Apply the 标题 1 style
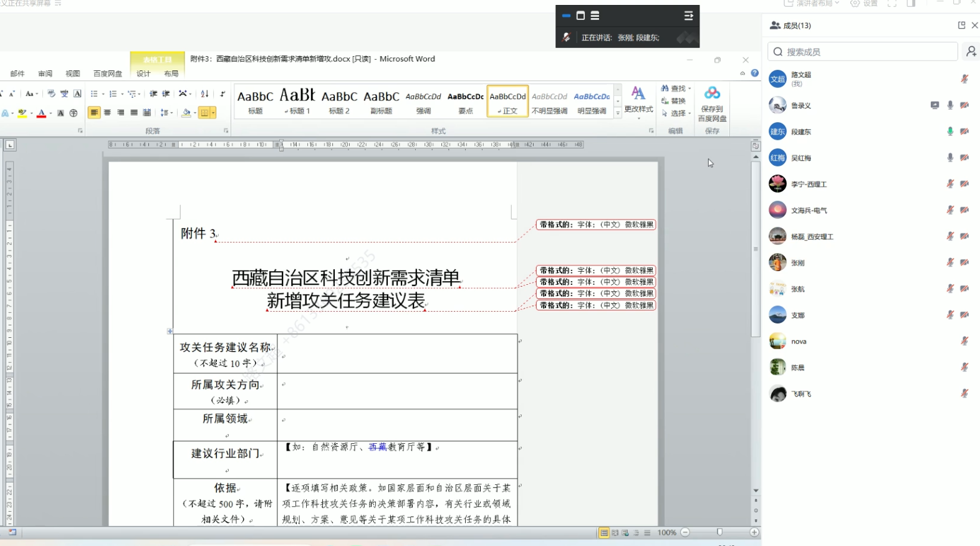This screenshot has height=546, width=980. tap(297, 101)
